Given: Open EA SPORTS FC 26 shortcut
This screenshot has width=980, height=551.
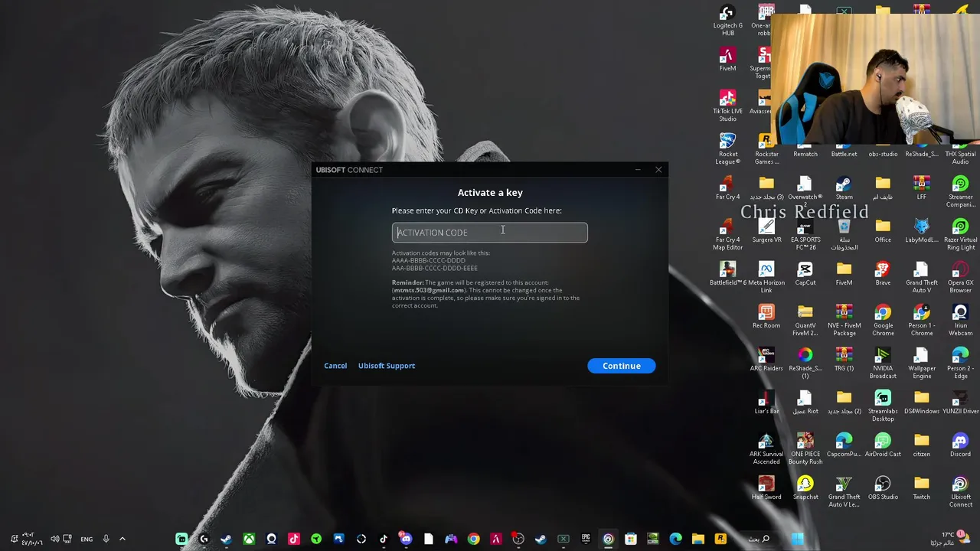Looking at the screenshot, I should [x=805, y=235].
